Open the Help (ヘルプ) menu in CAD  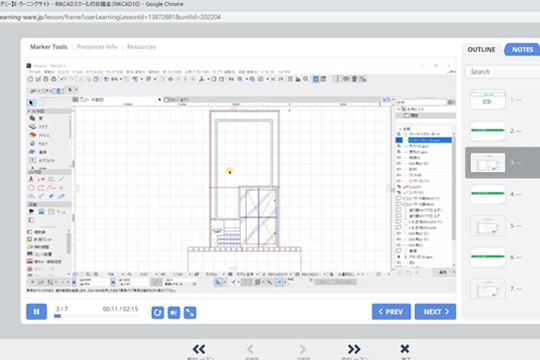[284, 72]
